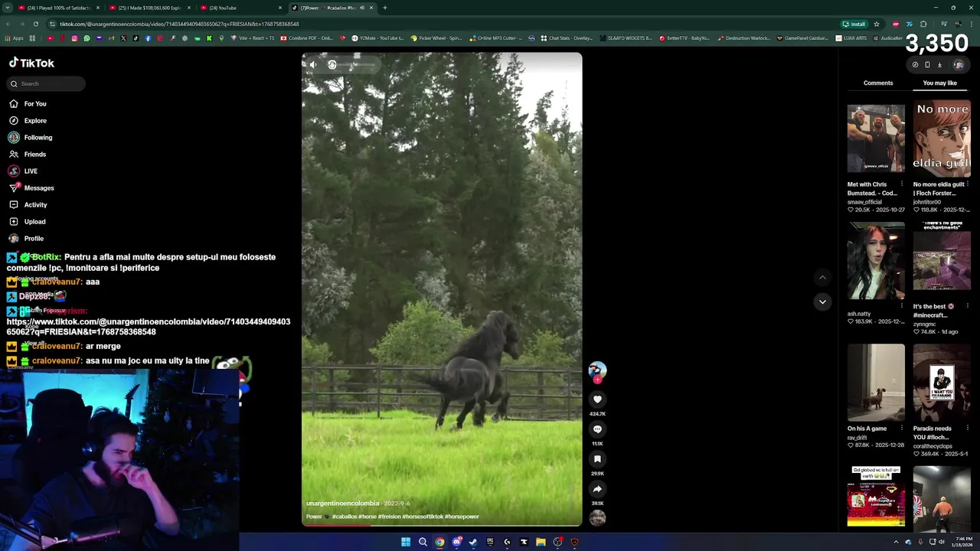Screen dimensions: 980x551
Task: Open the 'Online MP3 Cutter' bookmark
Action: (496, 37)
